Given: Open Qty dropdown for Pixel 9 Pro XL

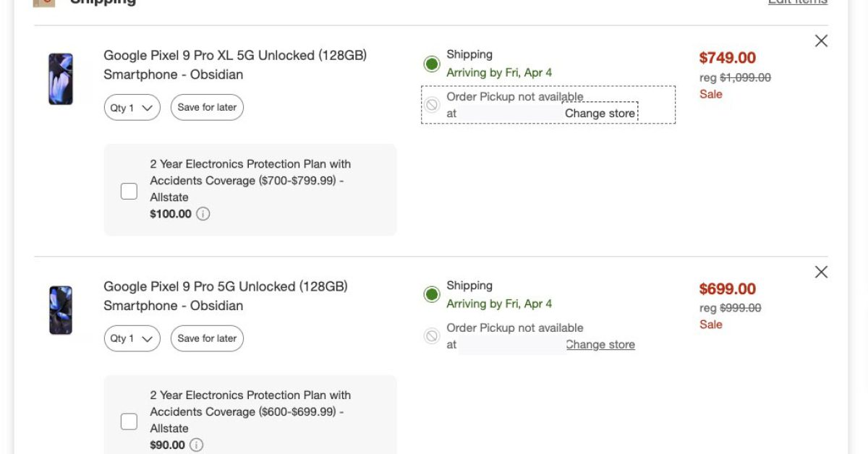Looking at the screenshot, I should [x=132, y=108].
